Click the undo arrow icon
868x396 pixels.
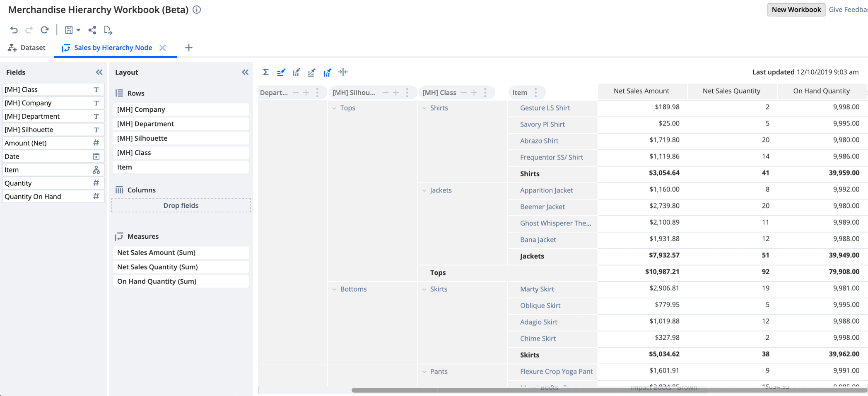click(14, 30)
